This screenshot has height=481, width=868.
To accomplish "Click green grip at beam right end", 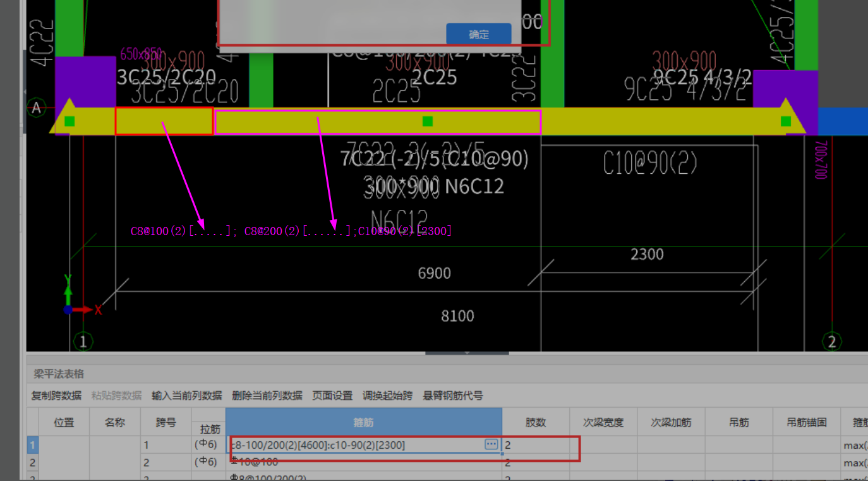I will (x=785, y=121).
